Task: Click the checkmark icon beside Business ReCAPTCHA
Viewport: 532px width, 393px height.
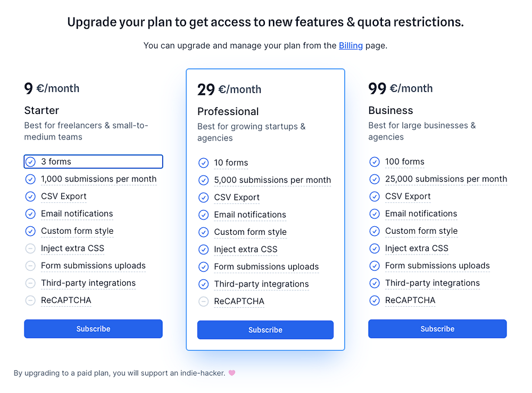Action: (x=375, y=300)
